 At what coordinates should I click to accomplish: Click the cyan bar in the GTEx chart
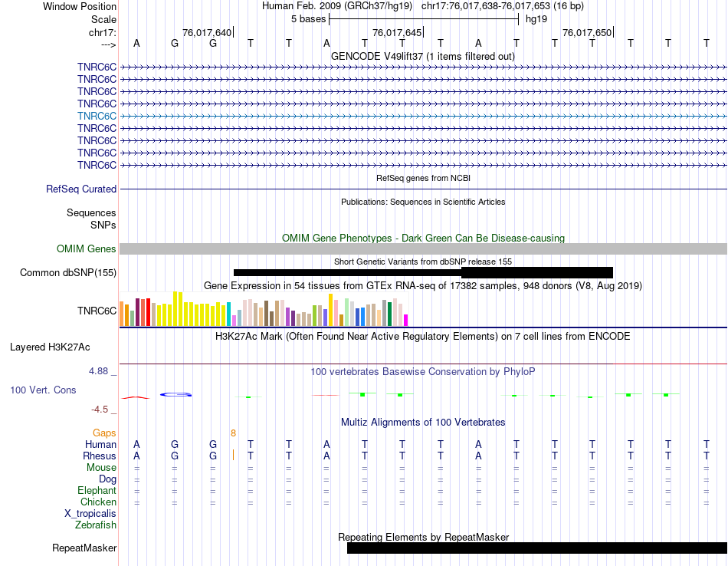(x=228, y=314)
